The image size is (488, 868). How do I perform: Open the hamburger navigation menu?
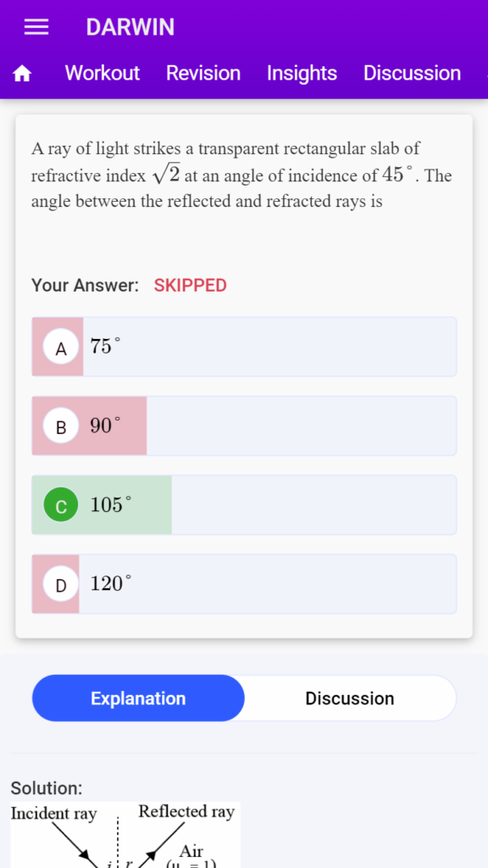point(36,27)
